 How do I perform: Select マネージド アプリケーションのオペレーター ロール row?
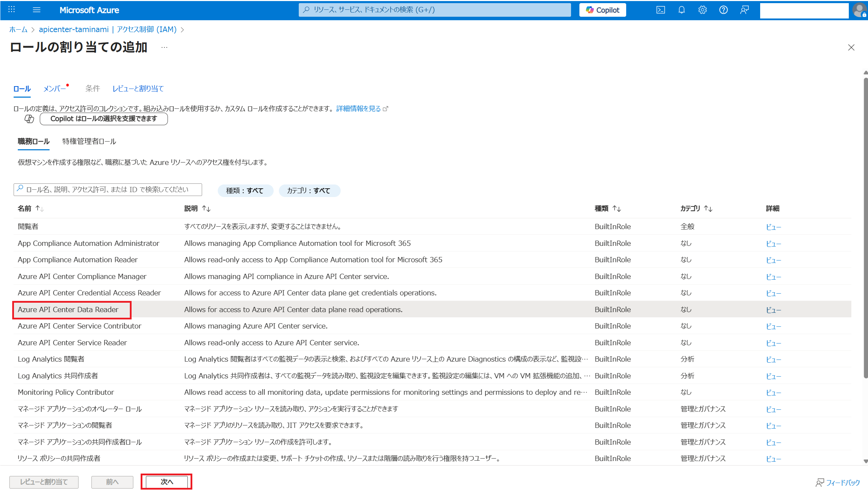(x=432, y=409)
